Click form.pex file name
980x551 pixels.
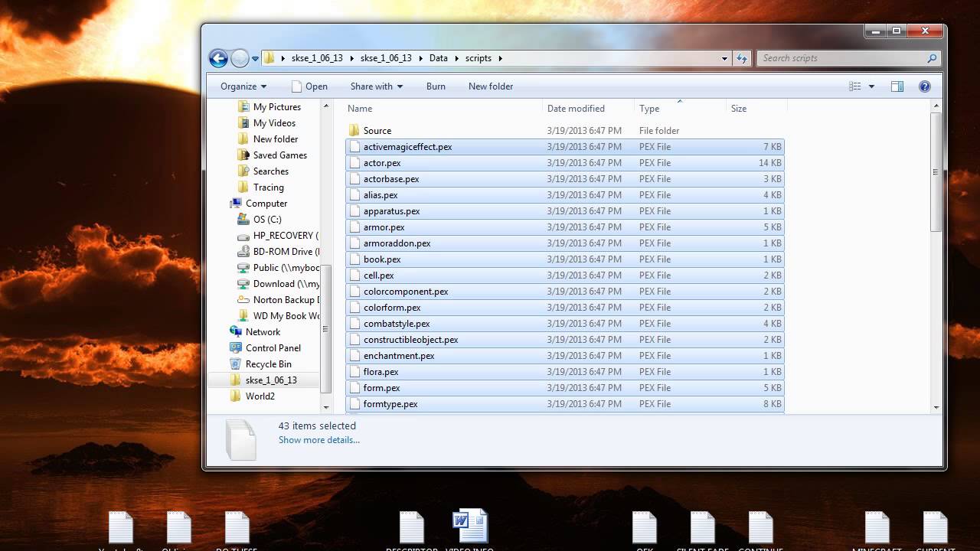tap(382, 388)
